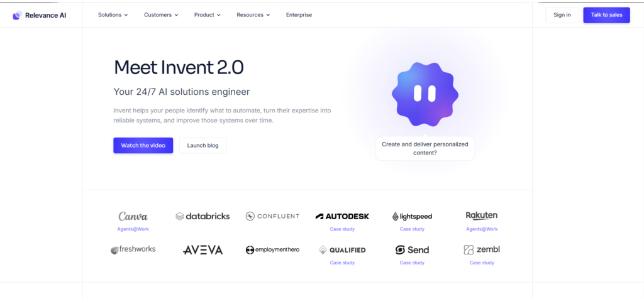Open the Customers menu
This screenshot has height=299, width=644.
(161, 15)
